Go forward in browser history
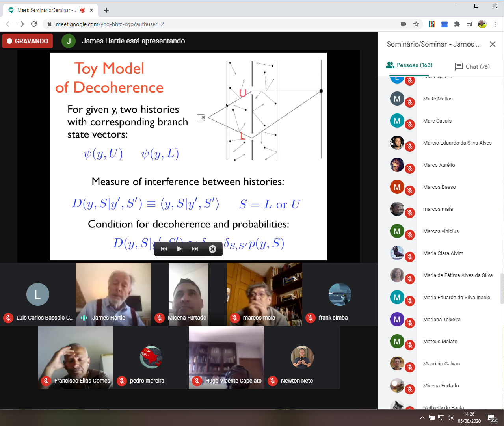504x426 pixels. point(21,24)
